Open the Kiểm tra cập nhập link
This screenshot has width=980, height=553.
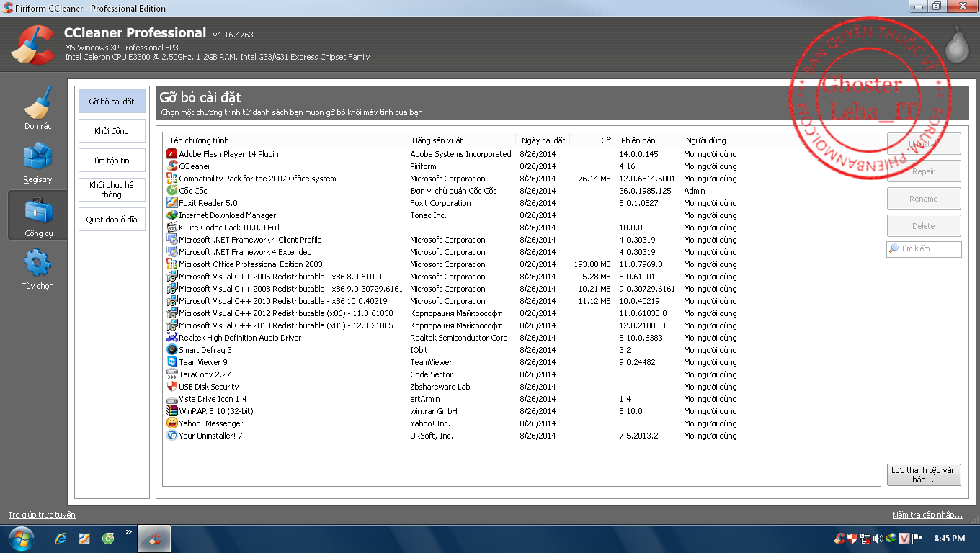pyautogui.click(x=927, y=515)
